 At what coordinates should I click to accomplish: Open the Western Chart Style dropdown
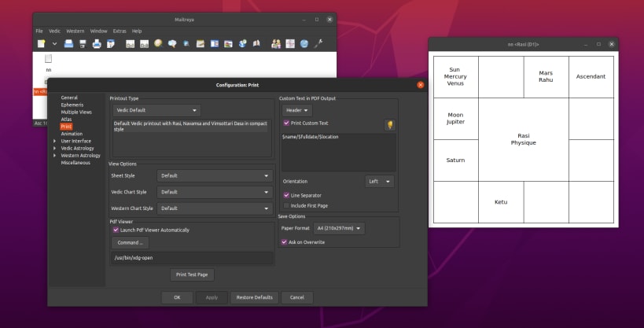pyautogui.click(x=215, y=208)
